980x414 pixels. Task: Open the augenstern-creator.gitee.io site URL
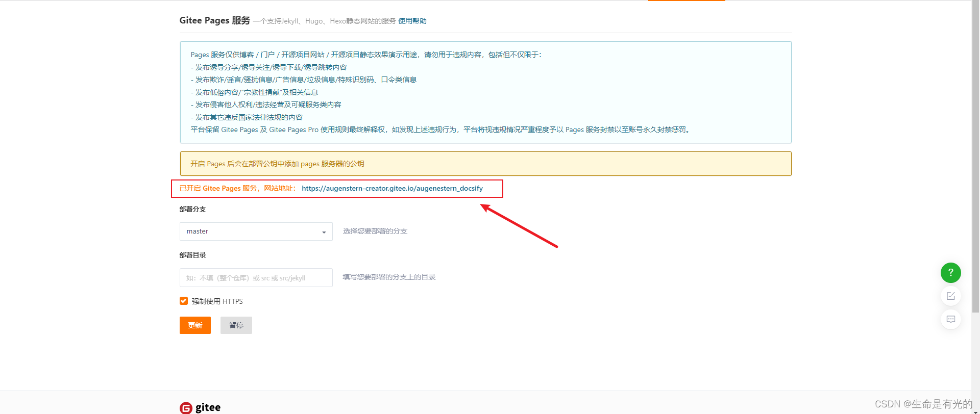pos(392,188)
